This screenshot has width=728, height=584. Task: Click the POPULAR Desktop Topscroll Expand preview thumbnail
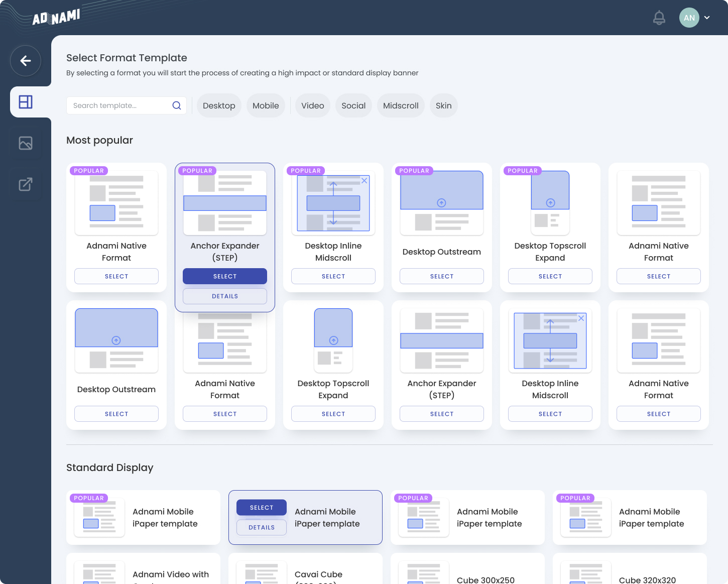coord(550,203)
